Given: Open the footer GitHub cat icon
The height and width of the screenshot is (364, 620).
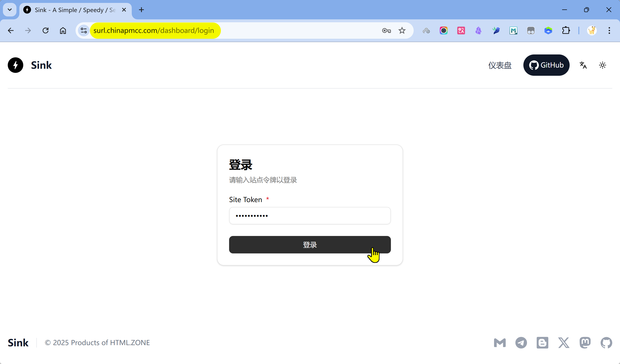Looking at the screenshot, I should coord(606,343).
